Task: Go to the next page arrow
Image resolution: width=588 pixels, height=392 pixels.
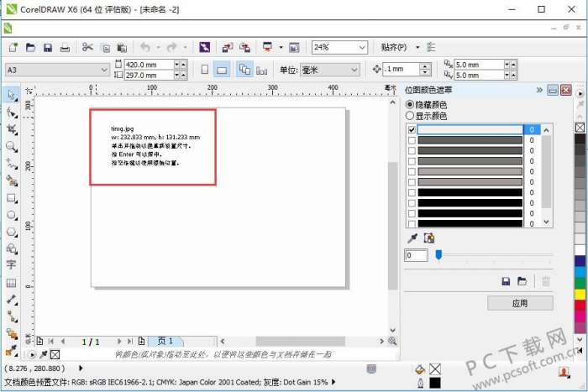Action: [x=119, y=342]
